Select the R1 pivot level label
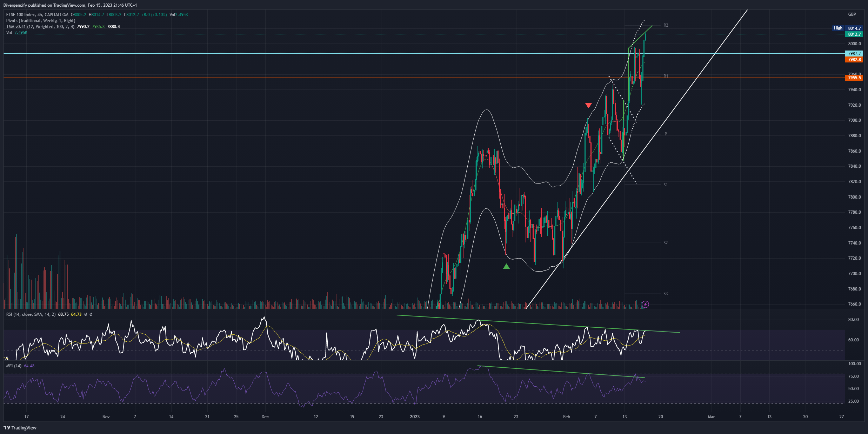 (666, 76)
